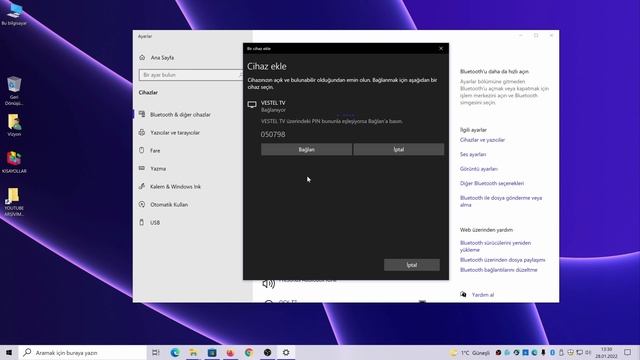640x360 pixels.
Task: Click the Bluetooth devices sidebar icon
Action: point(142,114)
